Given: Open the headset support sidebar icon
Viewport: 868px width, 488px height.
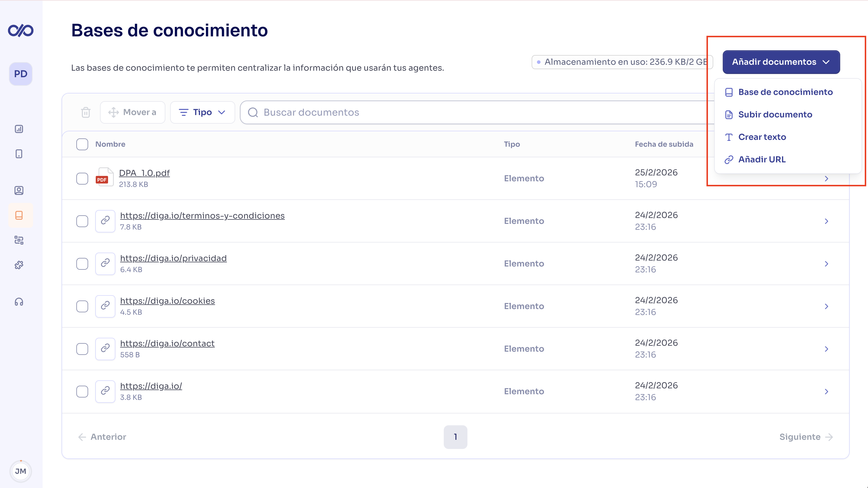Looking at the screenshot, I should [x=19, y=302].
